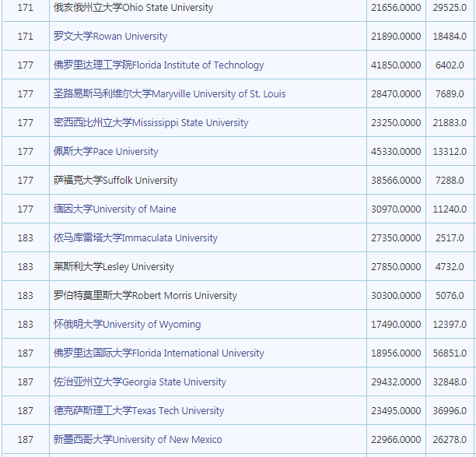Select tuition value 18956.0000
Viewport: 476px width, 457px height.
point(396,353)
